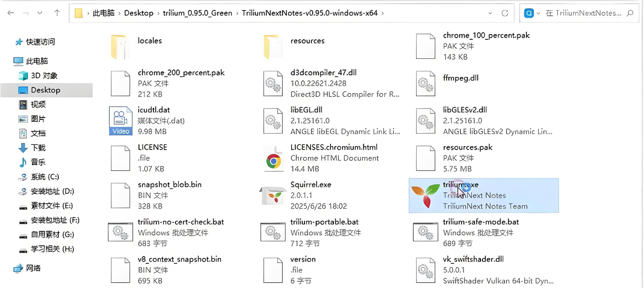
Task: Select Squirrel.exe installer icon
Action: tap(272, 195)
